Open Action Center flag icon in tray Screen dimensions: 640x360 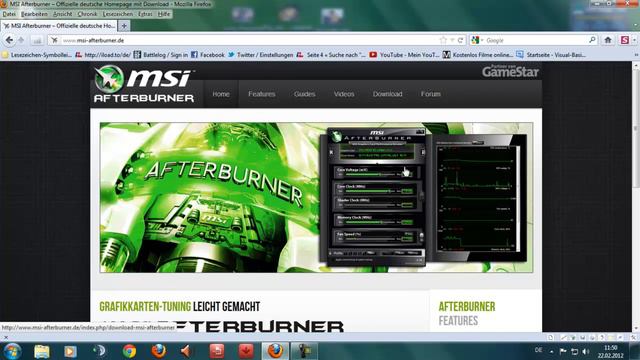(x=563, y=351)
